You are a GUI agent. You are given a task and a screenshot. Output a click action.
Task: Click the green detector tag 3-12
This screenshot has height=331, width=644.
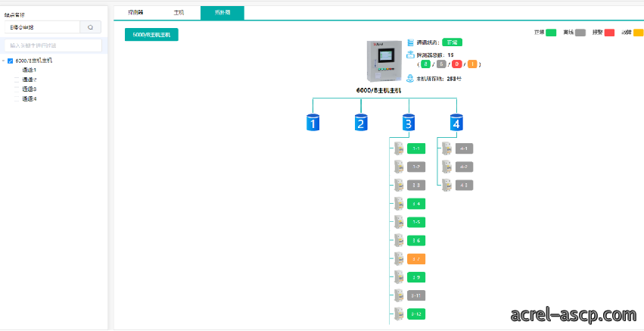point(416,314)
